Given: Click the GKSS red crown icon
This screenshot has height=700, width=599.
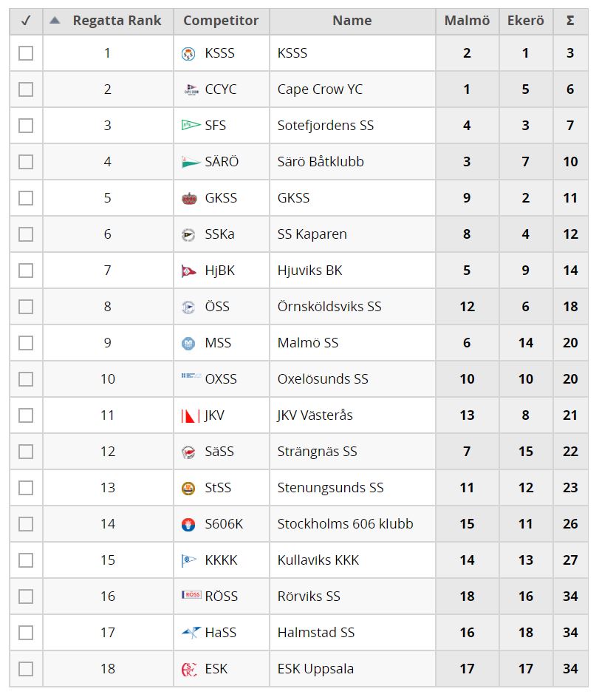Looking at the screenshot, I should [190, 198].
